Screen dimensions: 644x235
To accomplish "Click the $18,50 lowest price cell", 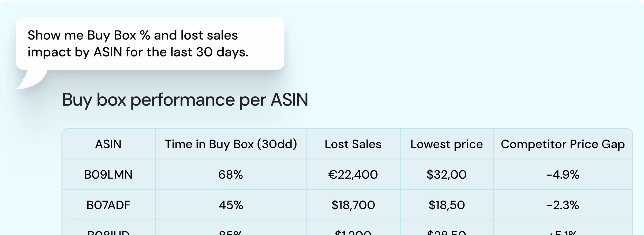I will click(x=446, y=205).
